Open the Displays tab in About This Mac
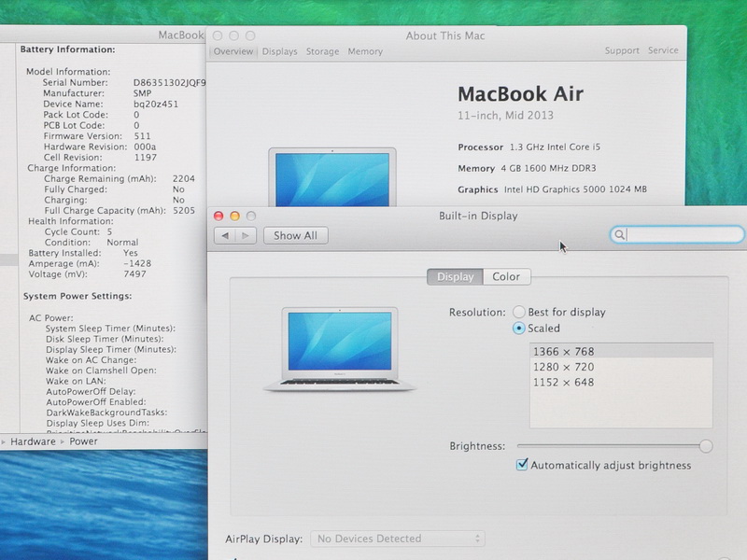The height and width of the screenshot is (560, 747). (x=279, y=51)
